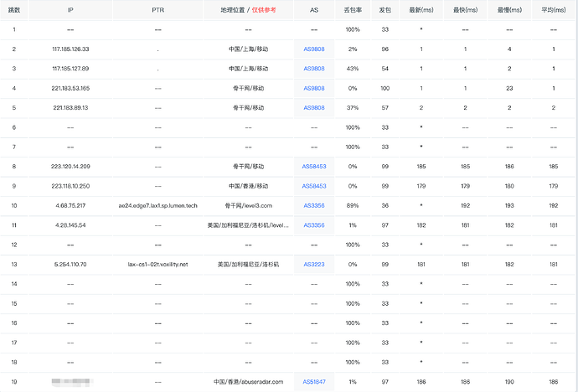Viewport: 578px width, 392px height.
Task: Click the 跳数 column header
Action: (14, 10)
